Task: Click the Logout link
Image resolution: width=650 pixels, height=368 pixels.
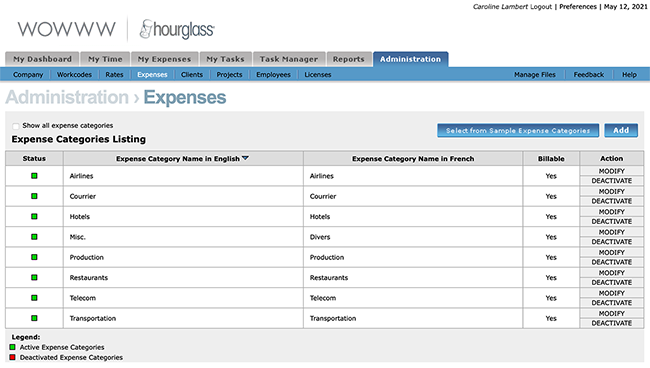Action: tap(541, 7)
